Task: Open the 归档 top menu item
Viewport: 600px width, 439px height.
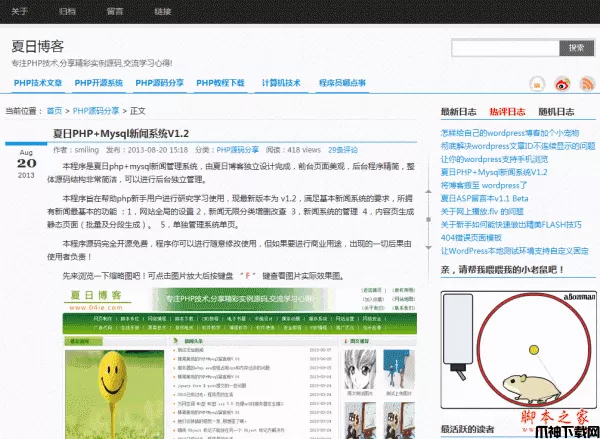Action: [67, 11]
